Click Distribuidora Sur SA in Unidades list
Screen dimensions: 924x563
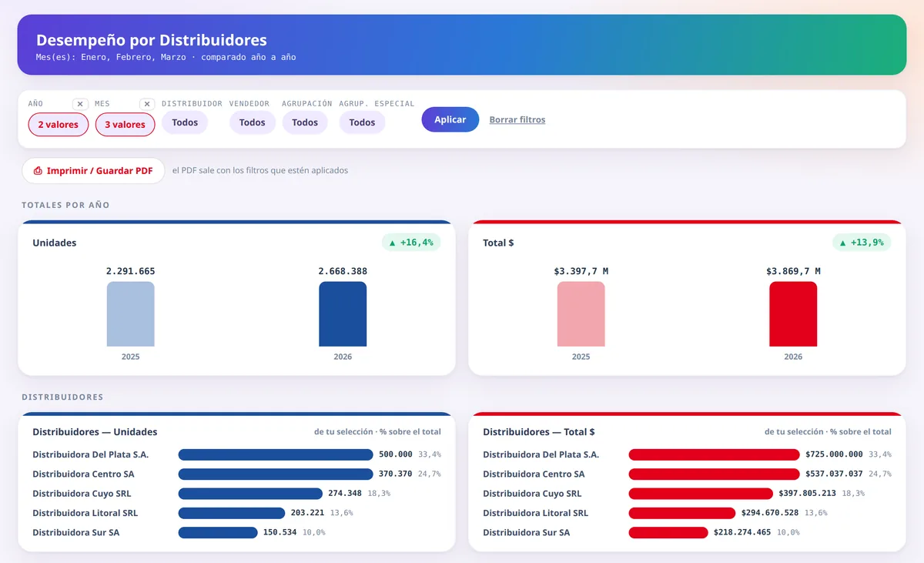coord(75,532)
